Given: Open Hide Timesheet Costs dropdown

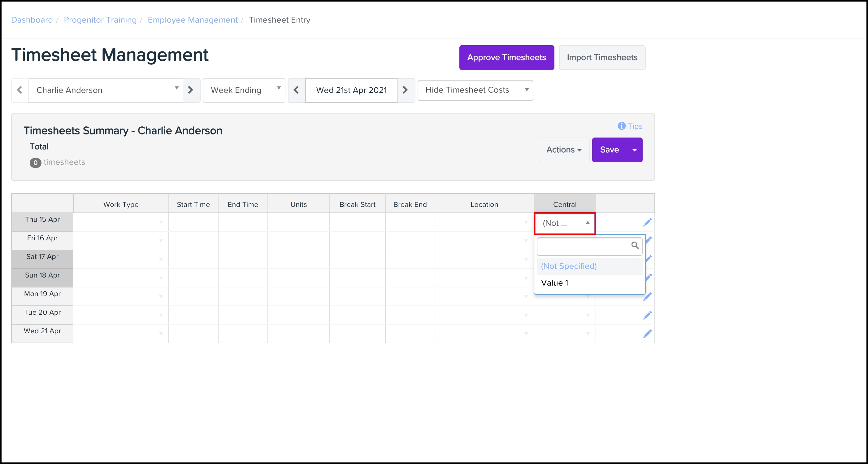Looking at the screenshot, I should pyautogui.click(x=475, y=90).
